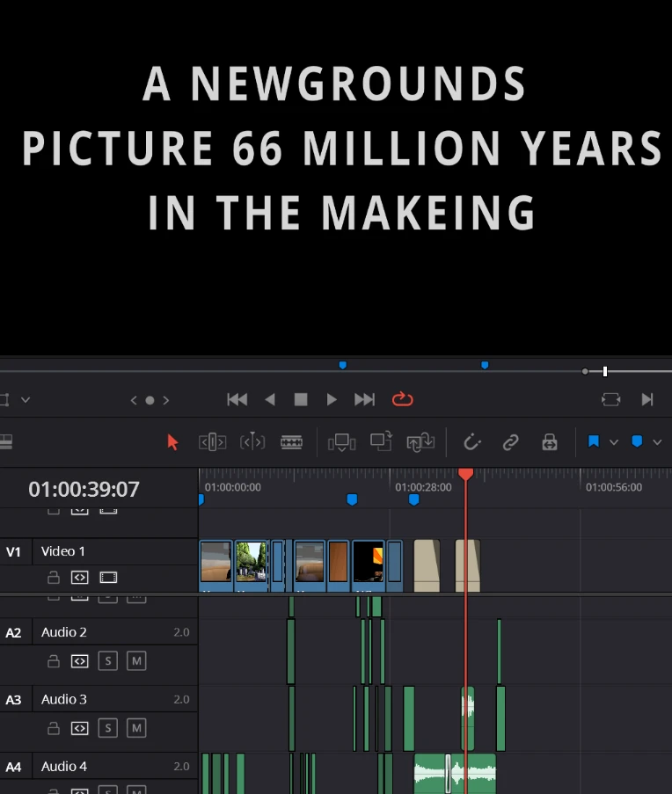The width and height of the screenshot is (672, 794).
Task: Click the Play forward button
Action: pos(332,399)
